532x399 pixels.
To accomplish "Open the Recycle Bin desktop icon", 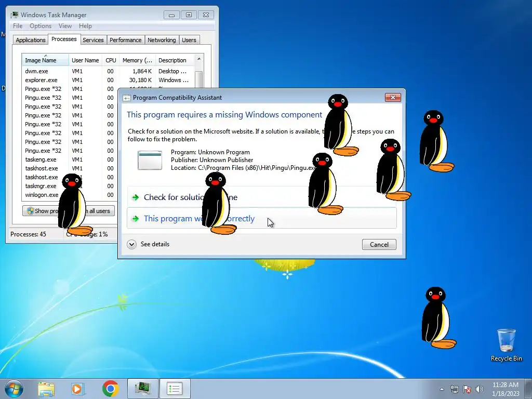I will 506,345.
